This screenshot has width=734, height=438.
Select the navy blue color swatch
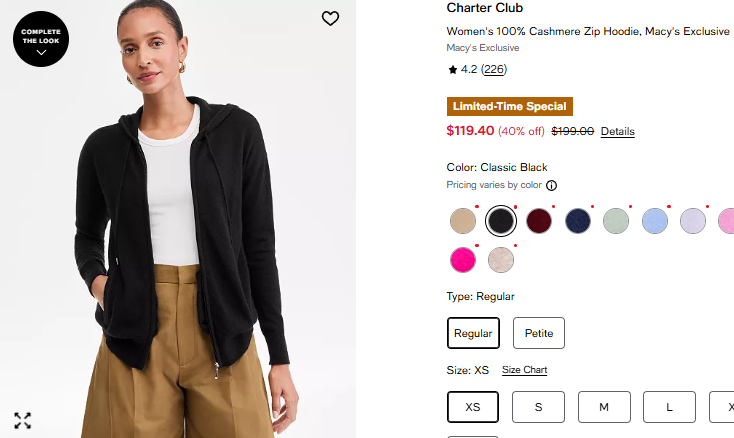click(578, 221)
